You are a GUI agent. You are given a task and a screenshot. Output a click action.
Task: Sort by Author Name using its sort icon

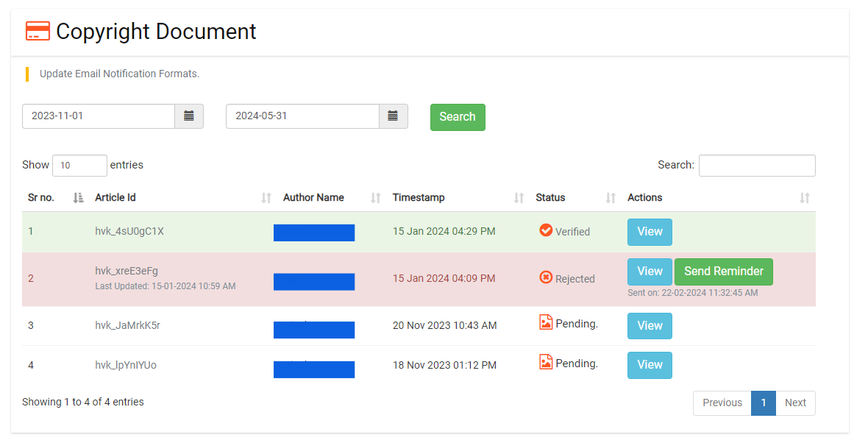(375, 197)
